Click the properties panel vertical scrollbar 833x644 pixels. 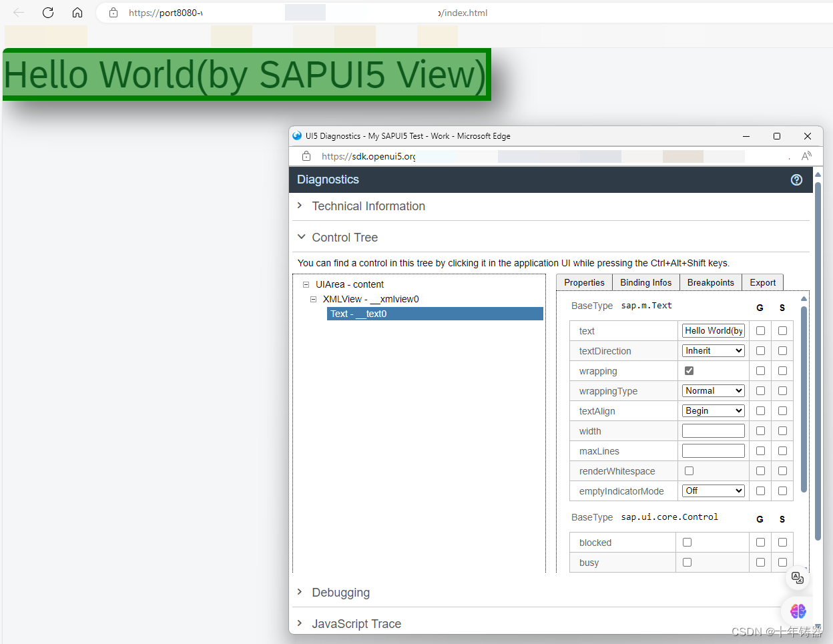[x=804, y=399]
